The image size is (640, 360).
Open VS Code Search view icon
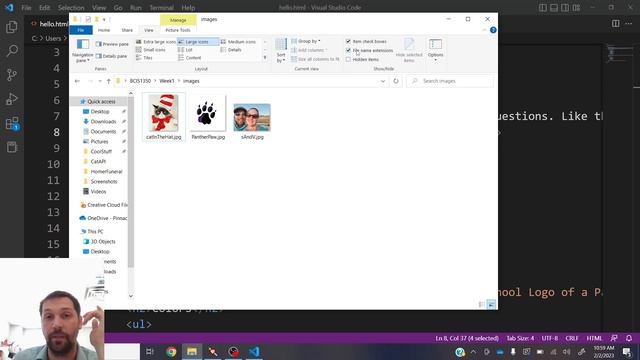coord(12,51)
